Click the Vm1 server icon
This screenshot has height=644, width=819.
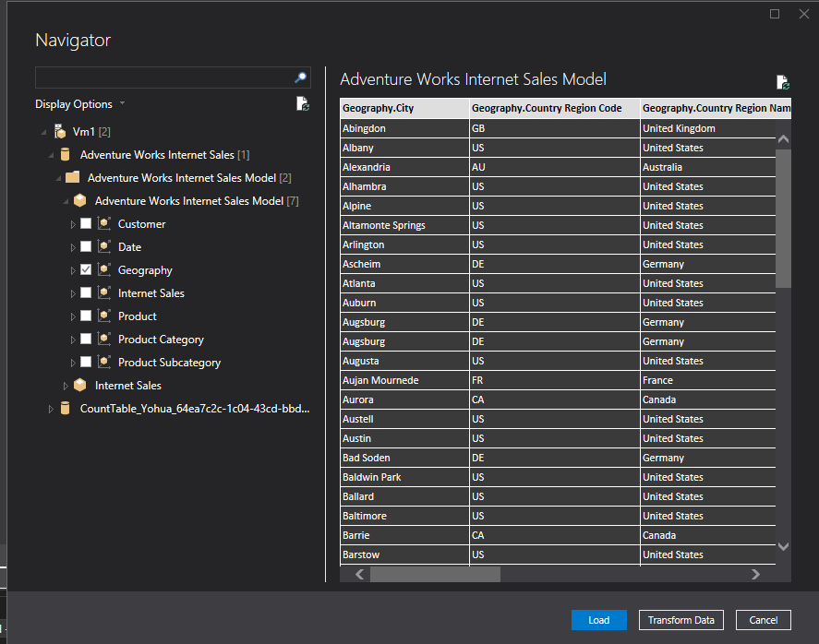[x=60, y=132]
